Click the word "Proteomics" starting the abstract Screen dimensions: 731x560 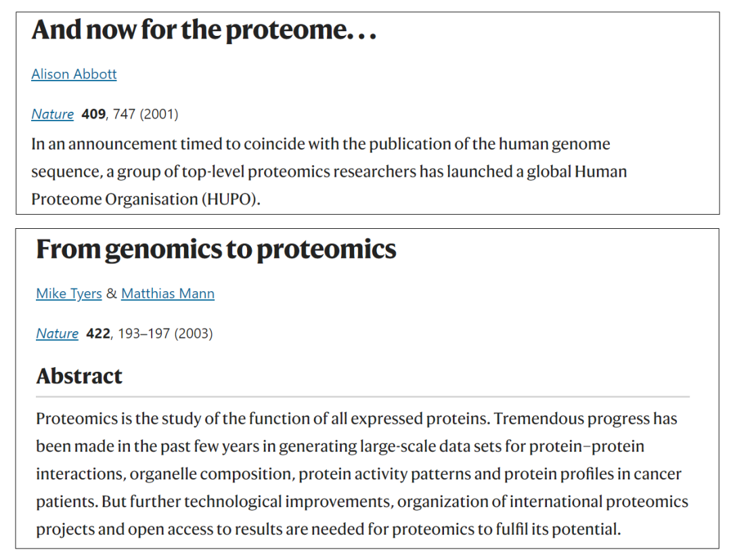point(77,418)
